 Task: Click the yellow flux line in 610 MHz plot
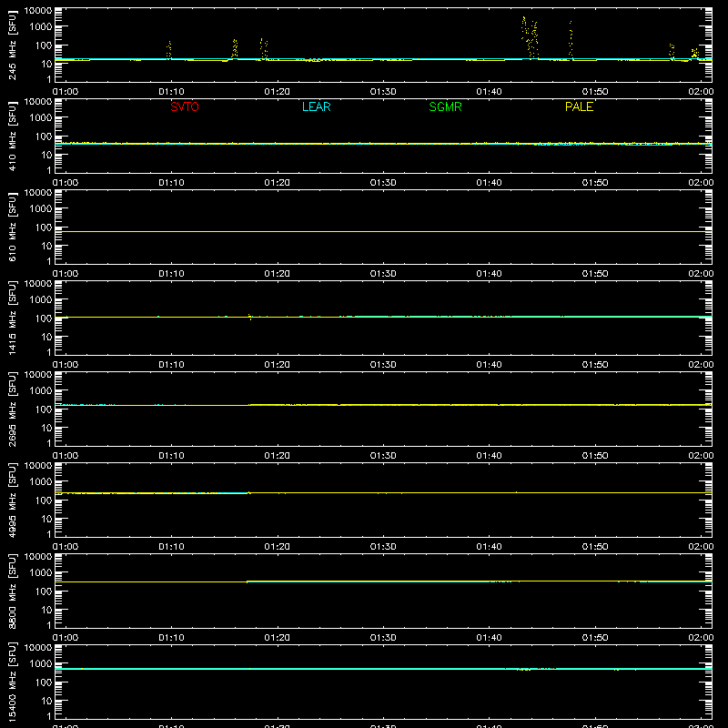[x=383, y=231]
